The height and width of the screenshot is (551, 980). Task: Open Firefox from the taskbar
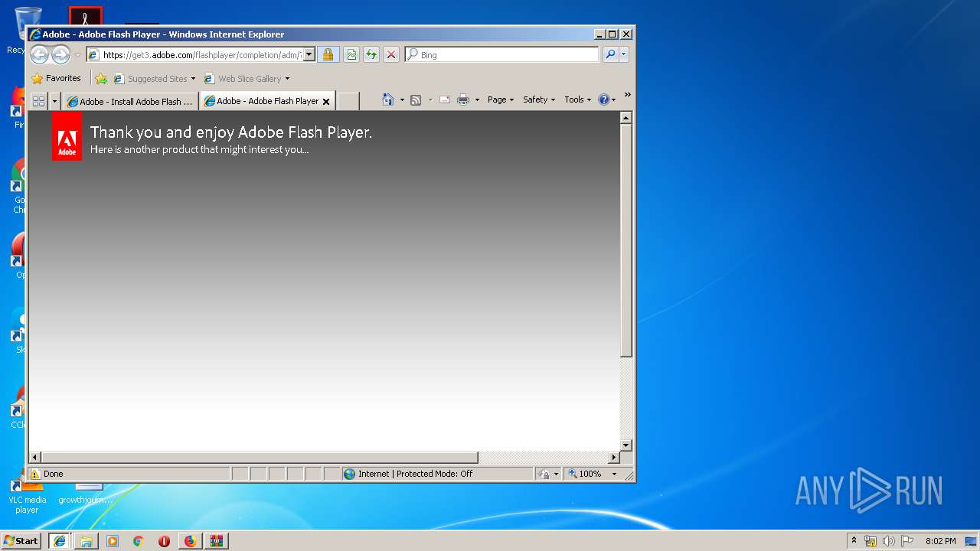pyautogui.click(x=190, y=541)
